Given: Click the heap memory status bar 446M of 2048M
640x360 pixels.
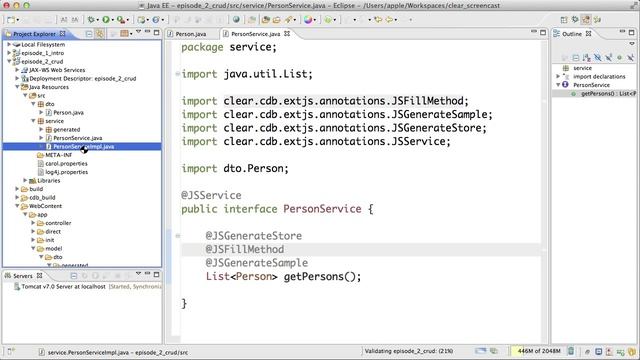Looking at the screenshot, I should click(539, 351).
